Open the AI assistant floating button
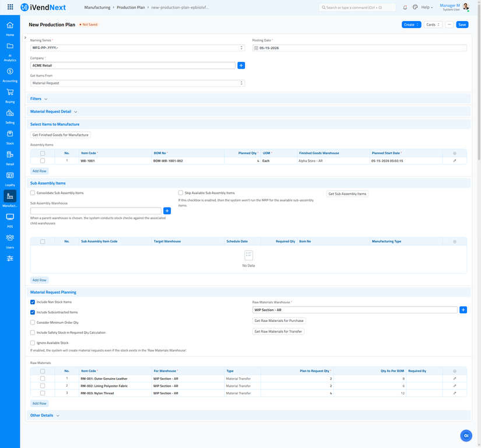The image size is (481, 448). [x=466, y=435]
